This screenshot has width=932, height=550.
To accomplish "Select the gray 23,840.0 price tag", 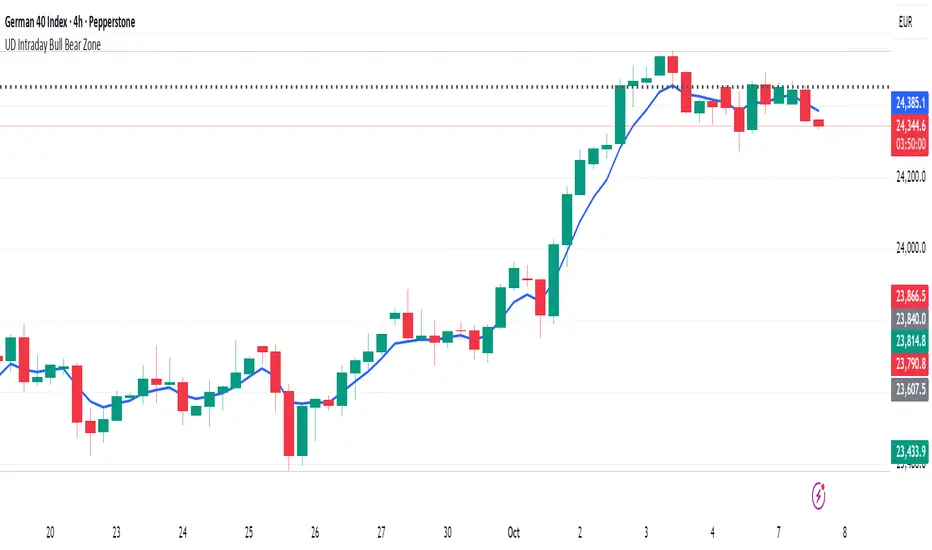I will [x=909, y=319].
